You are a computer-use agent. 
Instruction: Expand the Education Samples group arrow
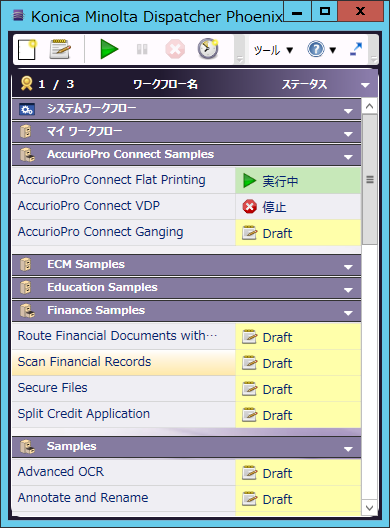tap(348, 290)
